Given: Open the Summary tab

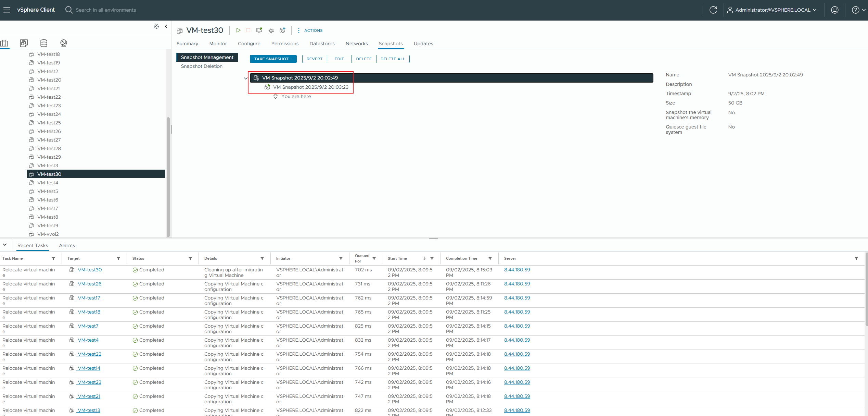Looking at the screenshot, I should pos(187,44).
